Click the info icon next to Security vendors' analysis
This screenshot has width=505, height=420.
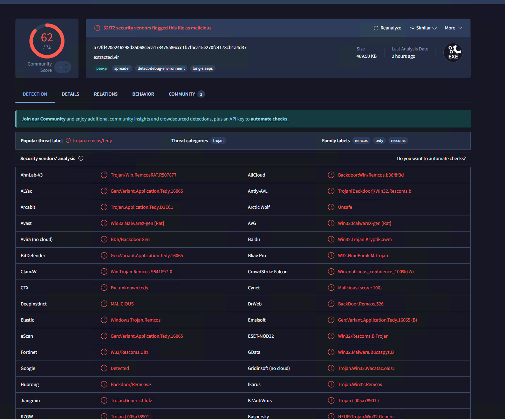81,158
